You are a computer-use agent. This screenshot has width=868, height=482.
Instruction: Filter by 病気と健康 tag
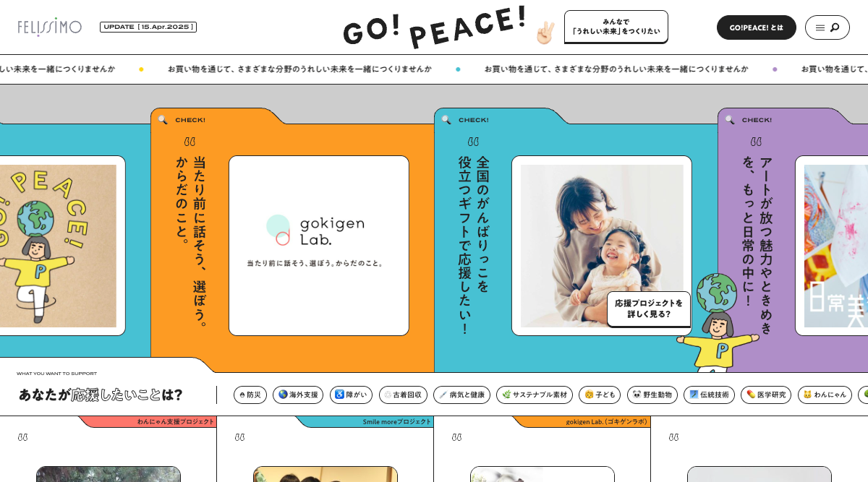click(x=461, y=395)
